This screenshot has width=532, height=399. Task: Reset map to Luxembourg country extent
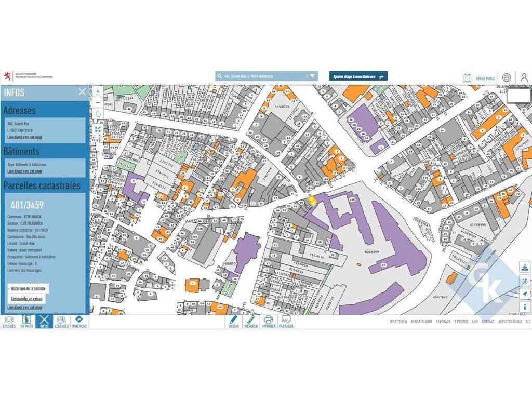[x=98, y=113]
